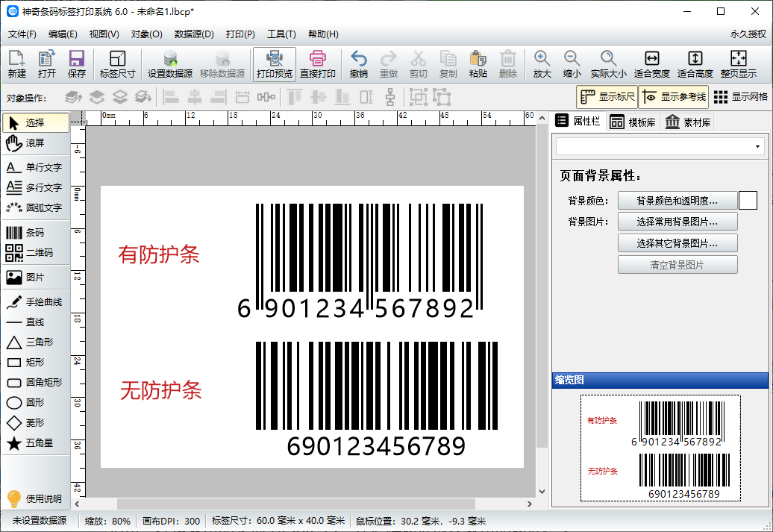Click the 设置数据源 icon
Viewport: 773px width, 532px height.
[170, 64]
